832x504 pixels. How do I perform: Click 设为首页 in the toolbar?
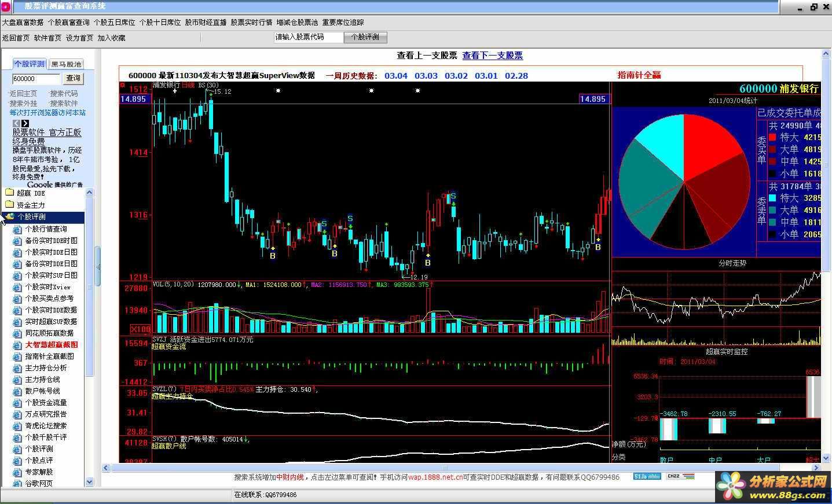click(79, 38)
